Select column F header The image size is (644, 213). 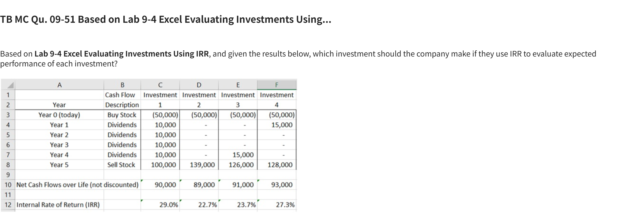[x=277, y=85]
